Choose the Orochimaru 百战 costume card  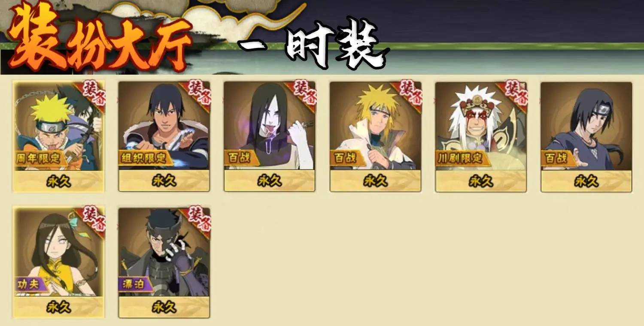[x=269, y=136]
